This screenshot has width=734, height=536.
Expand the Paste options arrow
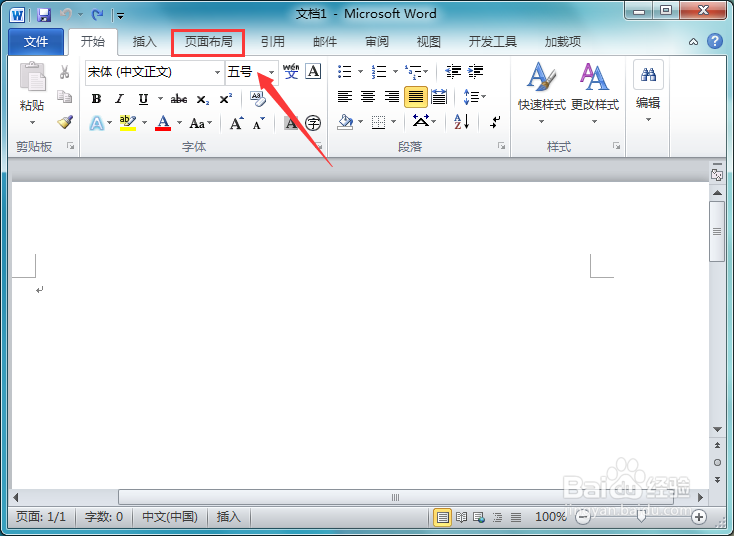tap(32, 123)
